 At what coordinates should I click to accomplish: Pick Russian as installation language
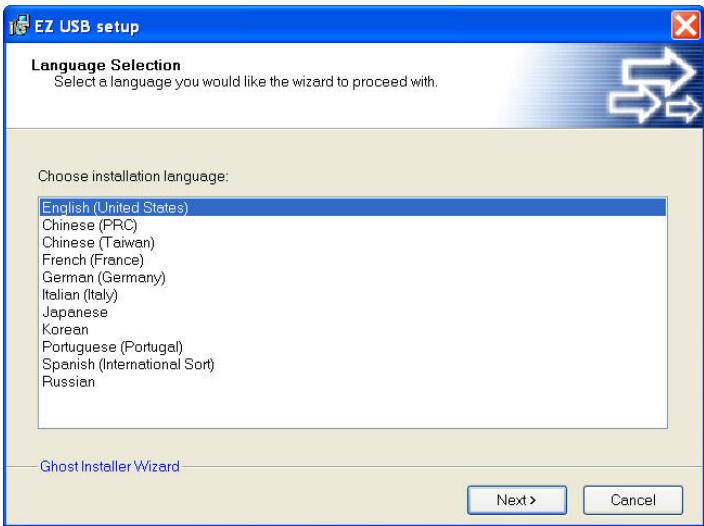pyautogui.click(x=353, y=382)
